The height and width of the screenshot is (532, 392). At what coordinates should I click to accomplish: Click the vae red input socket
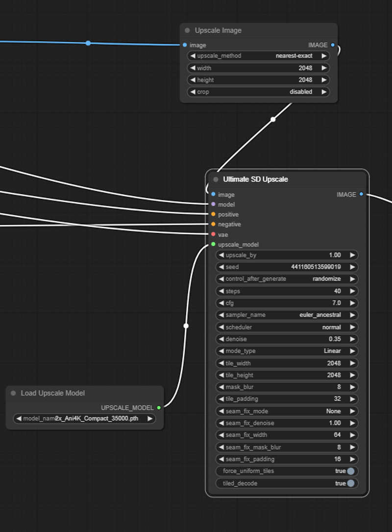[213, 234]
